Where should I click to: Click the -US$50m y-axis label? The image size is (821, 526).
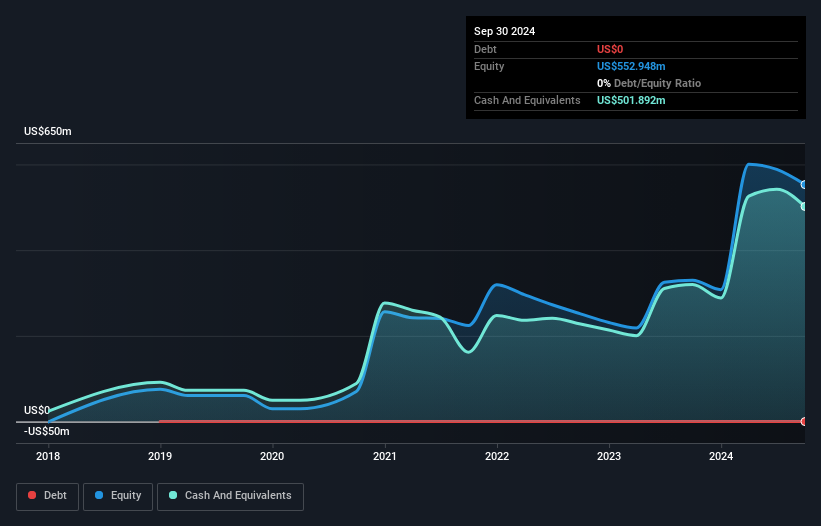coord(47,431)
